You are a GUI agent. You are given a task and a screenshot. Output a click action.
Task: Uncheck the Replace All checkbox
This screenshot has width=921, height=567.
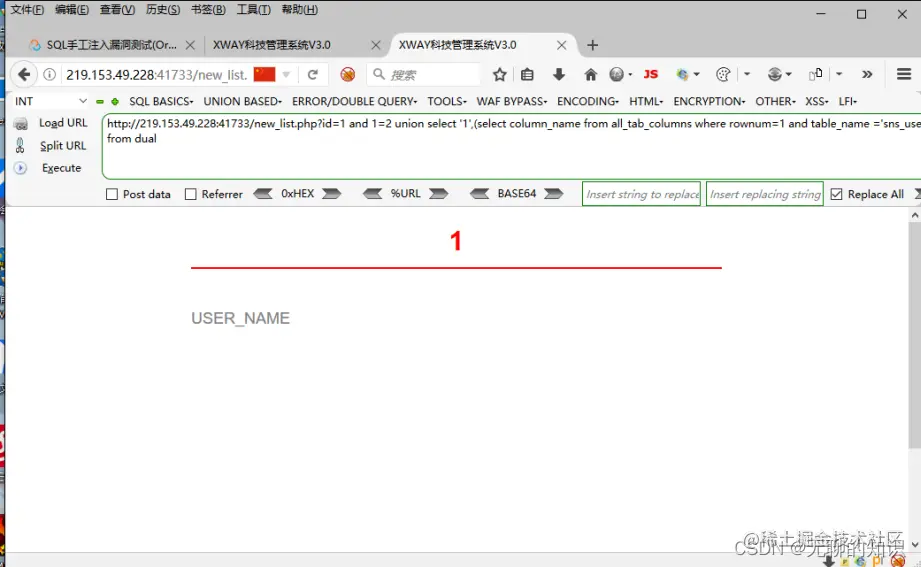[x=836, y=194]
